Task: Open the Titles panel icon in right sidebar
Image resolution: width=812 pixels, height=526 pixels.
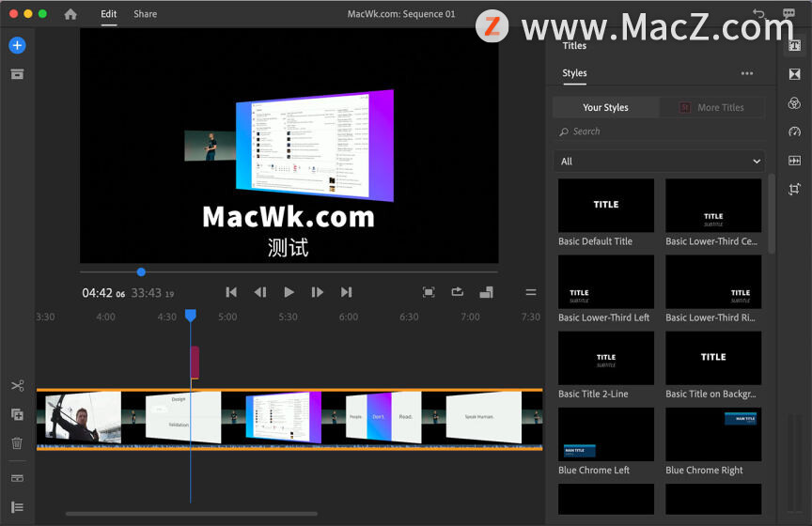Action: coord(794,46)
